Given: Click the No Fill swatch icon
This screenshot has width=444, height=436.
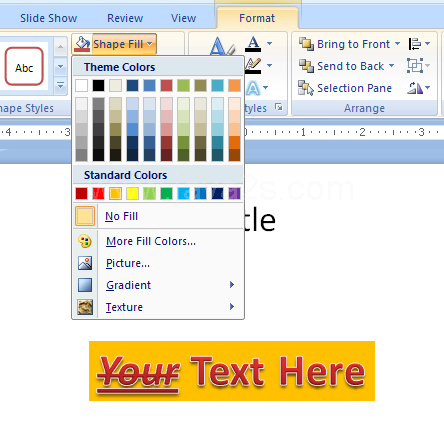Looking at the screenshot, I should [x=85, y=216].
